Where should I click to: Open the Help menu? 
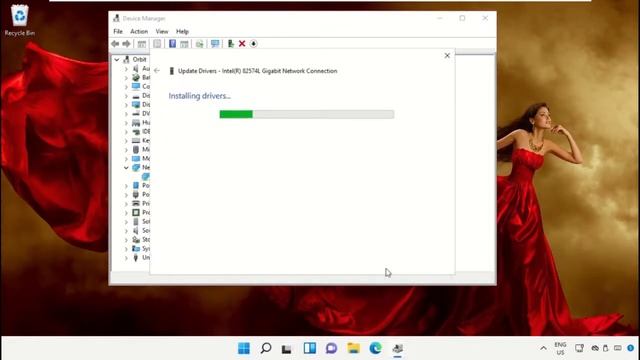point(182,31)
